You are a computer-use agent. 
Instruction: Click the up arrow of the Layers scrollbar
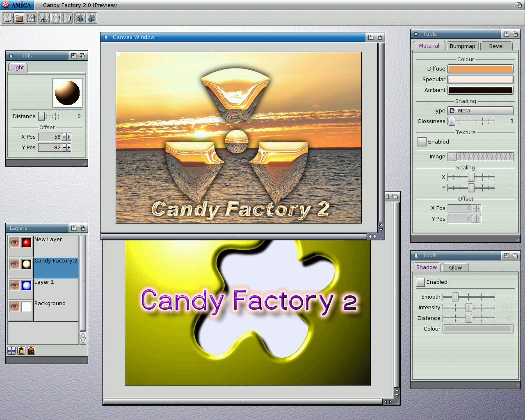[x=83, y=335]
